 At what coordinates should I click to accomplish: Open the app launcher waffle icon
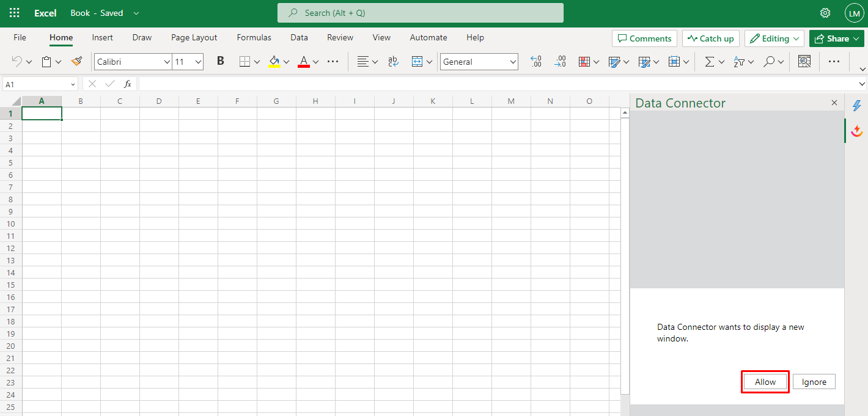(15, 13)
